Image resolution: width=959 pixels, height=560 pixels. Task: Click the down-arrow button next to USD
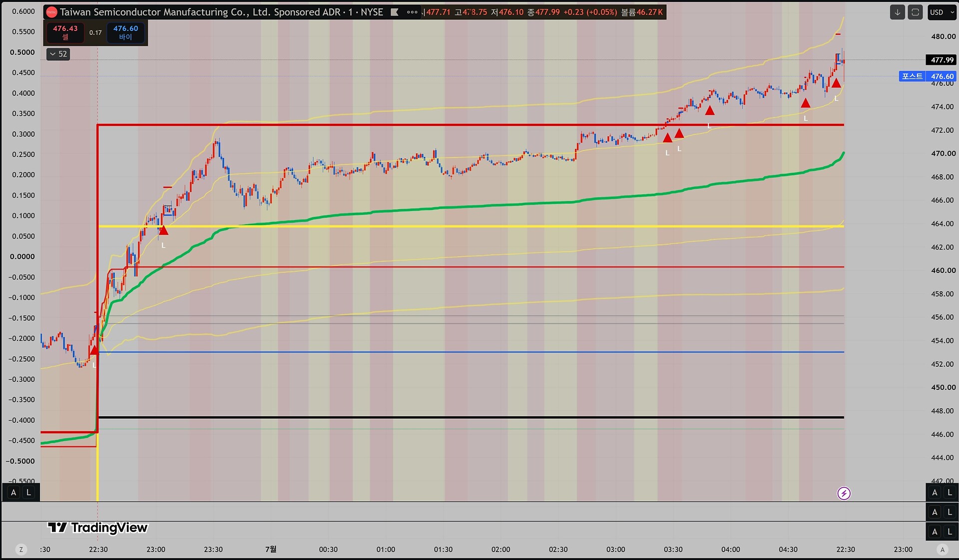898,12
